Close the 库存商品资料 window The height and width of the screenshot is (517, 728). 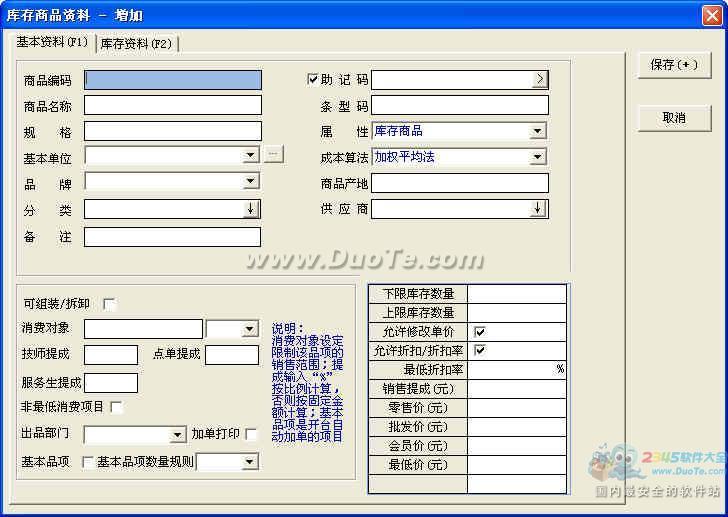(711, 15)
